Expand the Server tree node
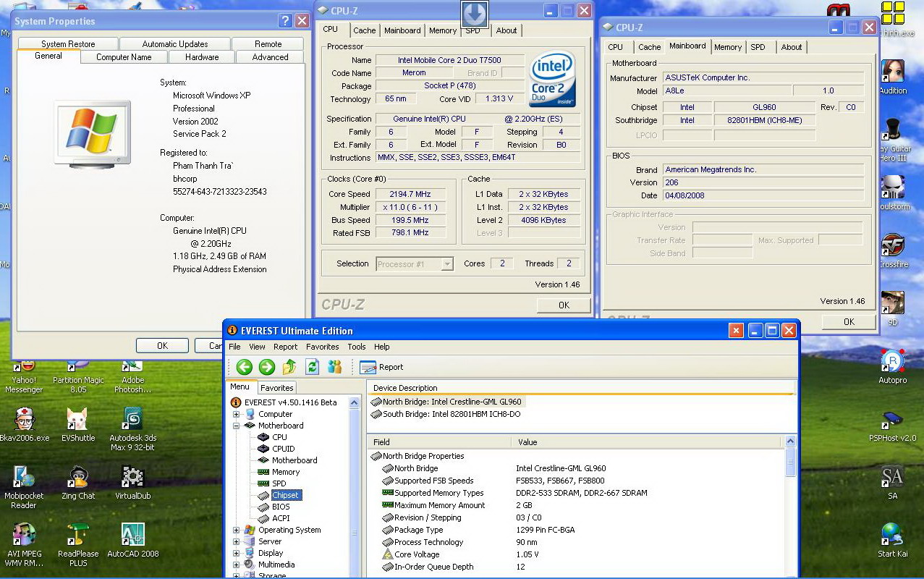Screen dimensions: 924x579 (x=236, y=541)
